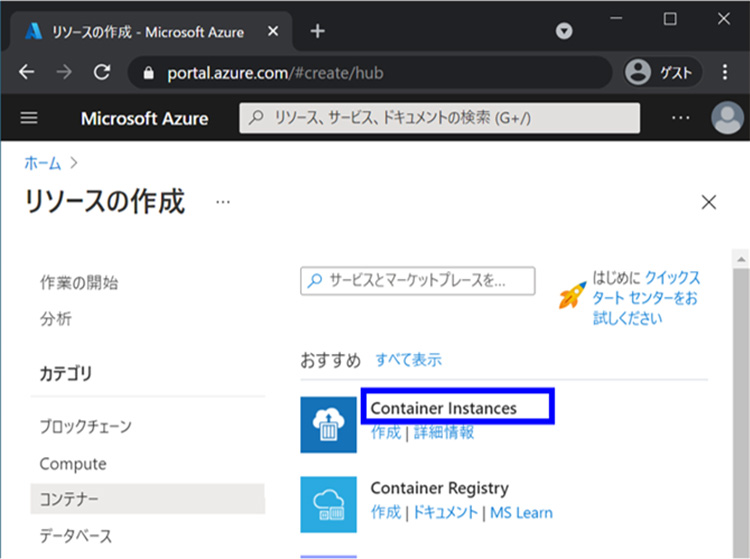Close the リソースの作成 browser tab
Viewport: 750px width, 559px height.
click(x=273, y=31)
